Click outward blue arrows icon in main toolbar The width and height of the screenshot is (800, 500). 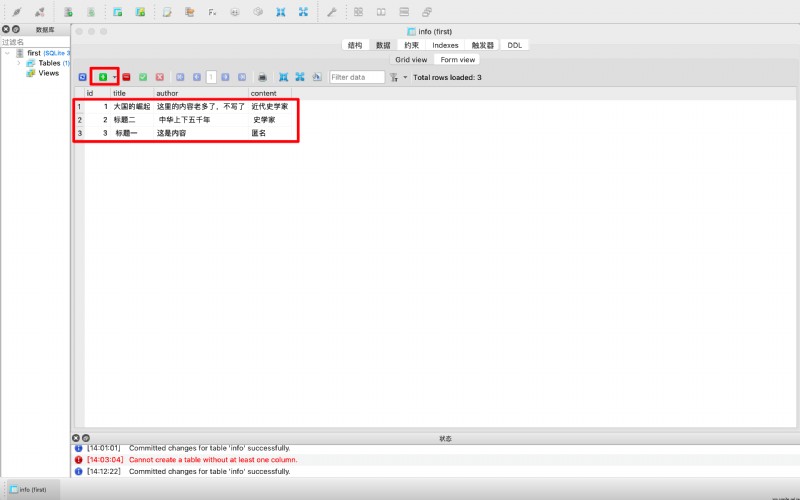(x=304, y=12)
